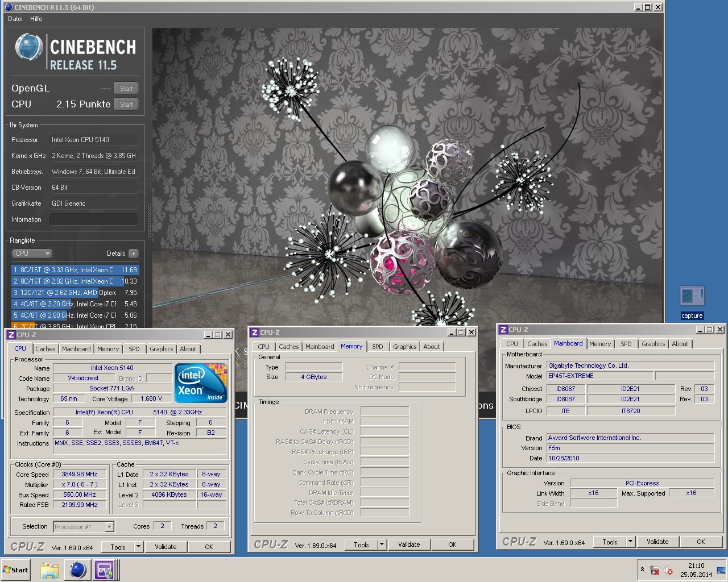Click Validate in middle CPU-Z window

(409, 544)
